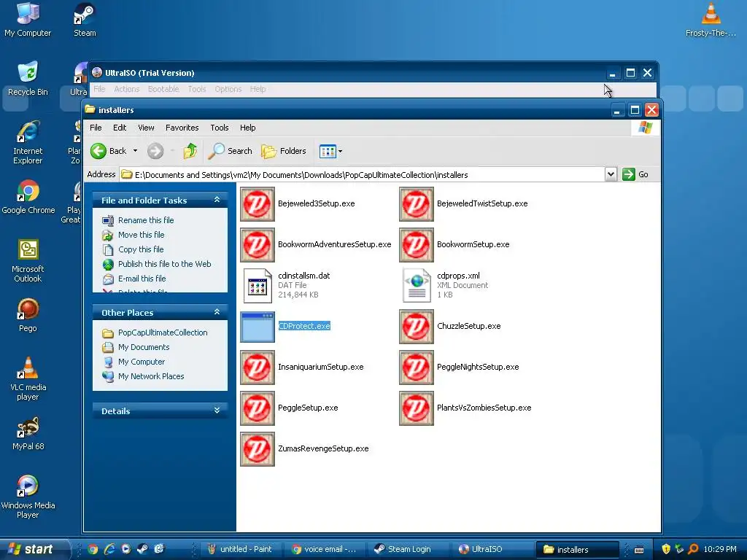Expand the Address bar dropdown
Screen dimensions: 747x560
click(611, 174)
